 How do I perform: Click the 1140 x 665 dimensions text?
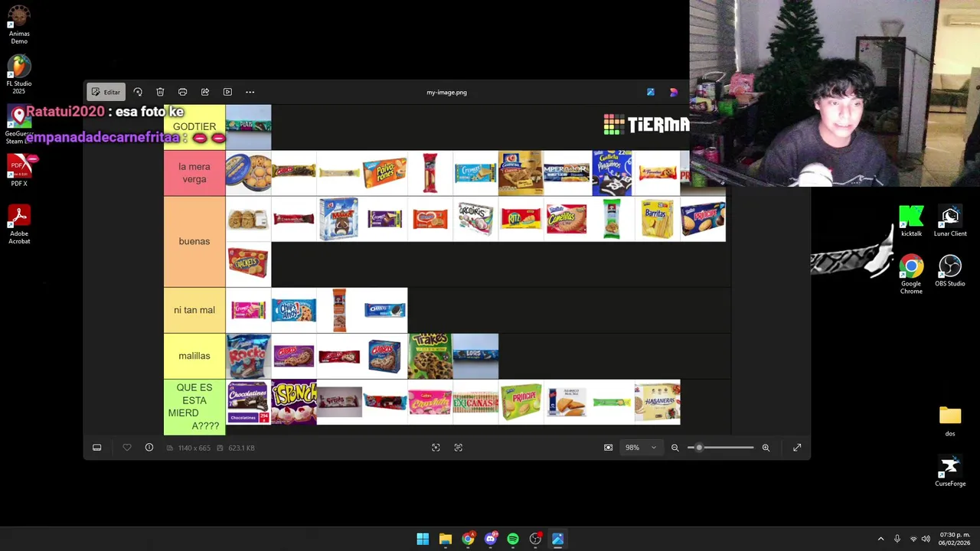[x=194, y=448]
